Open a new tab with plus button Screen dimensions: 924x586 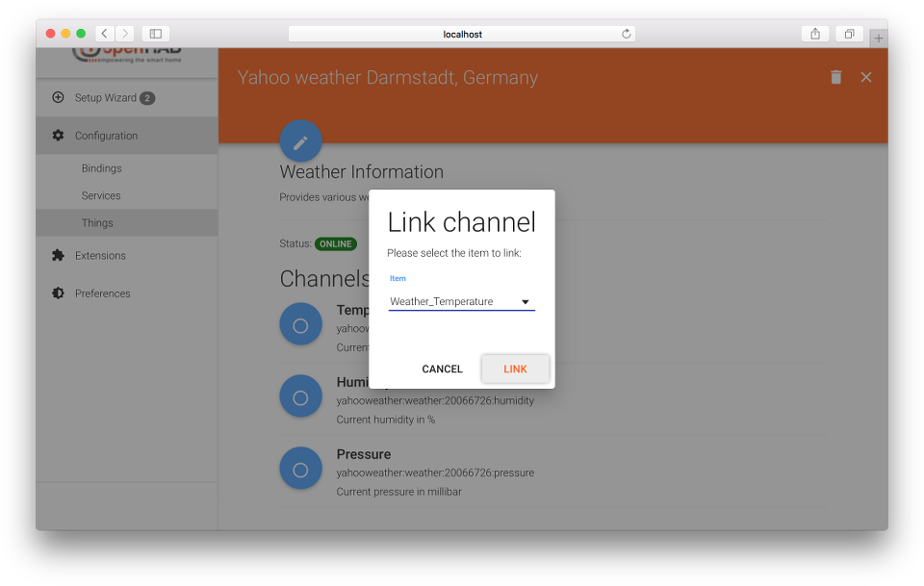click(878, 38)
